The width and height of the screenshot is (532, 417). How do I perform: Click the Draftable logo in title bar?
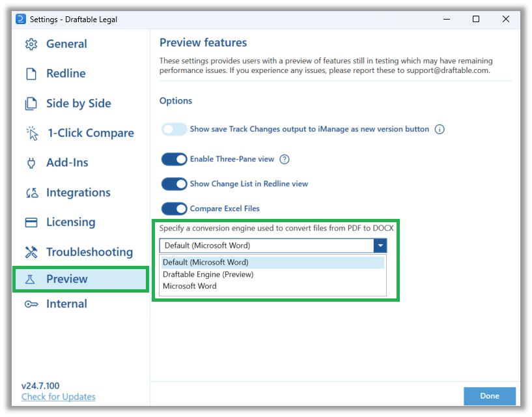[21, 19]
